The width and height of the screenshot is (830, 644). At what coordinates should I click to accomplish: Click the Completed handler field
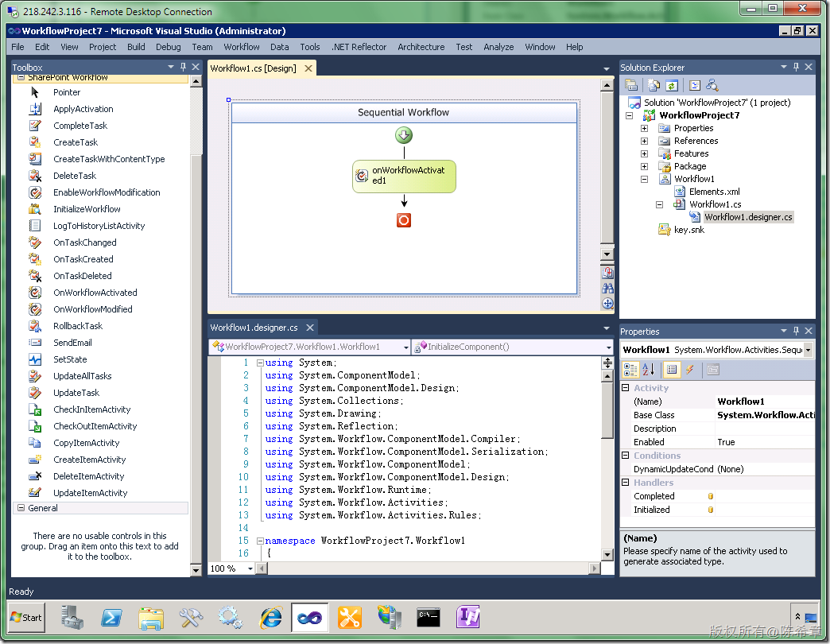point(765,496)
